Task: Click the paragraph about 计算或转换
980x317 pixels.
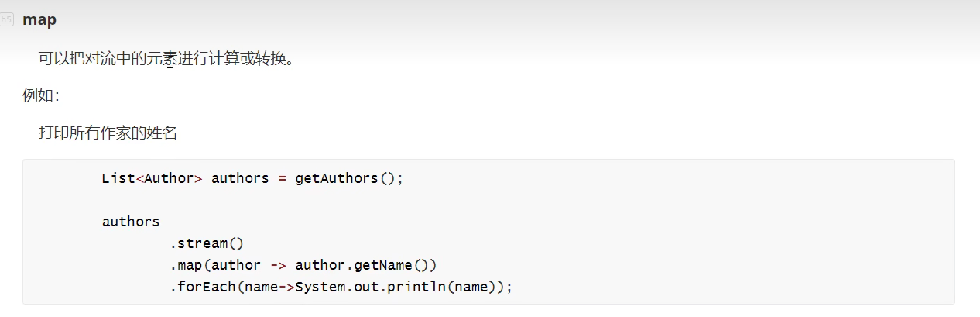Action: coord(166,59)
